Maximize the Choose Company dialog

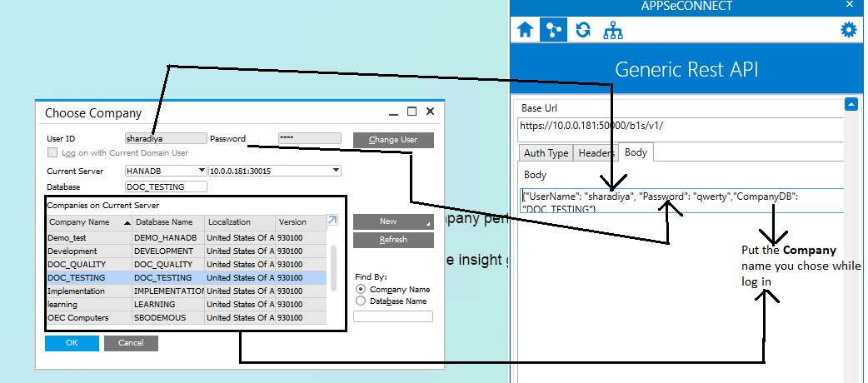point(412,112)
